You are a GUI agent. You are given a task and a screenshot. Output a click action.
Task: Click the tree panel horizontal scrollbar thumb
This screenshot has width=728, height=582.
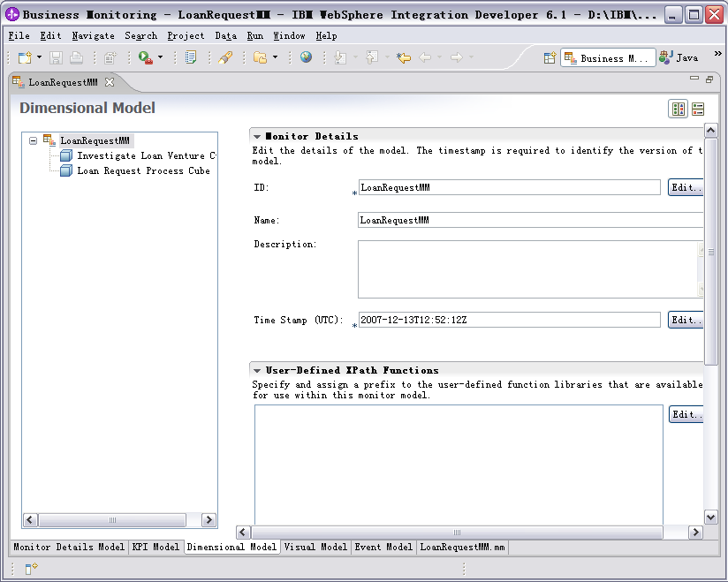click(x=112, y=520)
